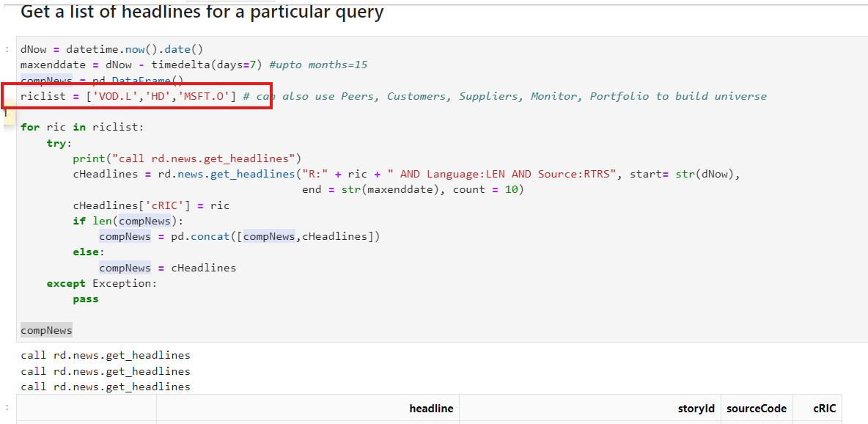Click the line 'dNow = datetime.now().date()'

pyautogui.click(x=111, y=49)
